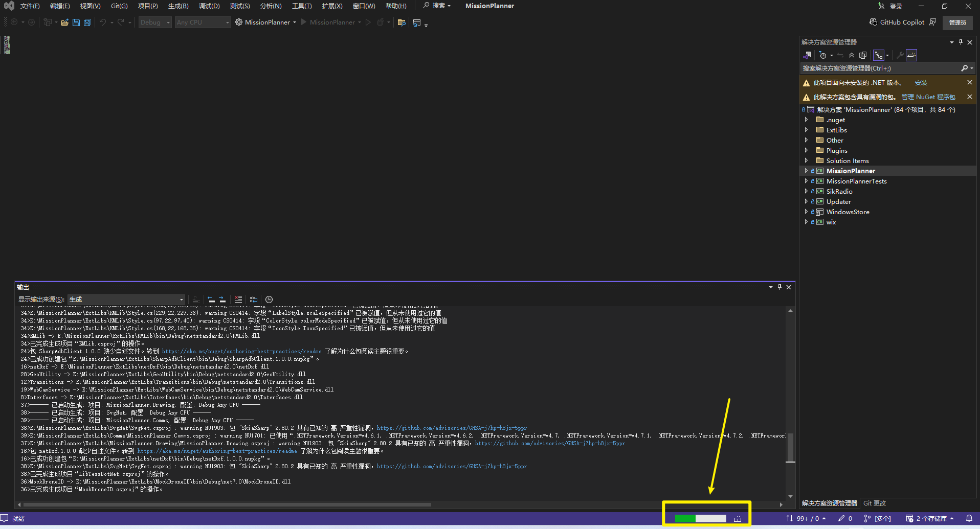Click Collapse All in Solution Explorer toolbar

[852, 55]
